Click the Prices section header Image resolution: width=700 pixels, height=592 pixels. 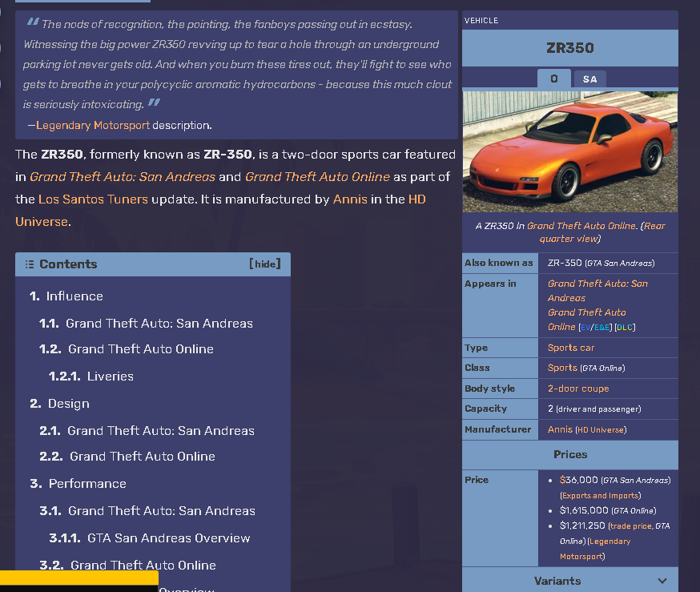570,454
